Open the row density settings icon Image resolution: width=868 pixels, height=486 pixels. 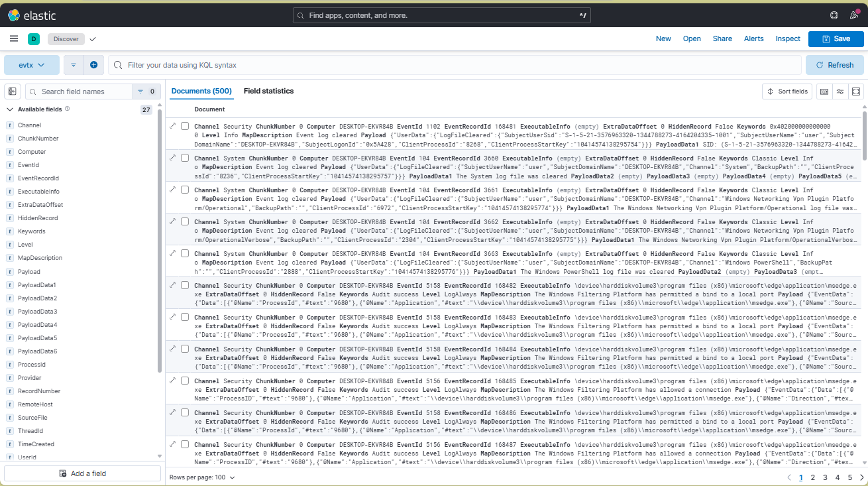[840, 91]
